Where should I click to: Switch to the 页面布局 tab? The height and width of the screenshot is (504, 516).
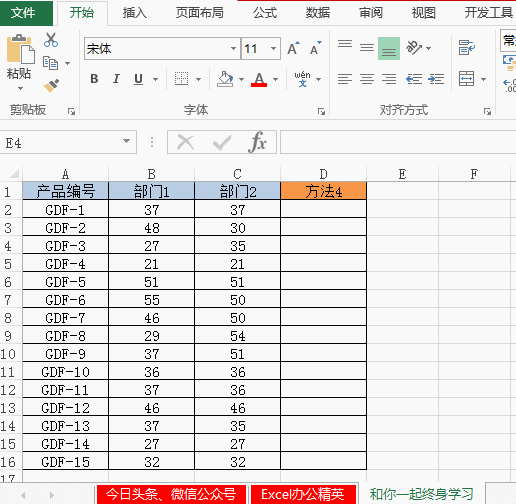[200, 13]
